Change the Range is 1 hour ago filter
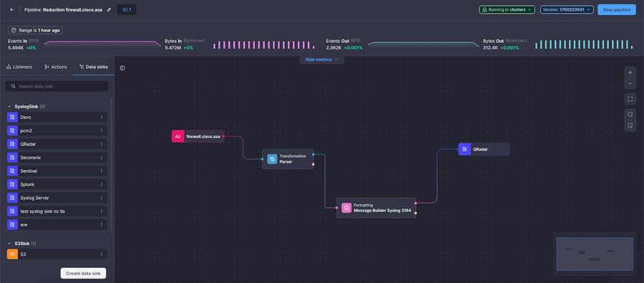 point(35,30)
